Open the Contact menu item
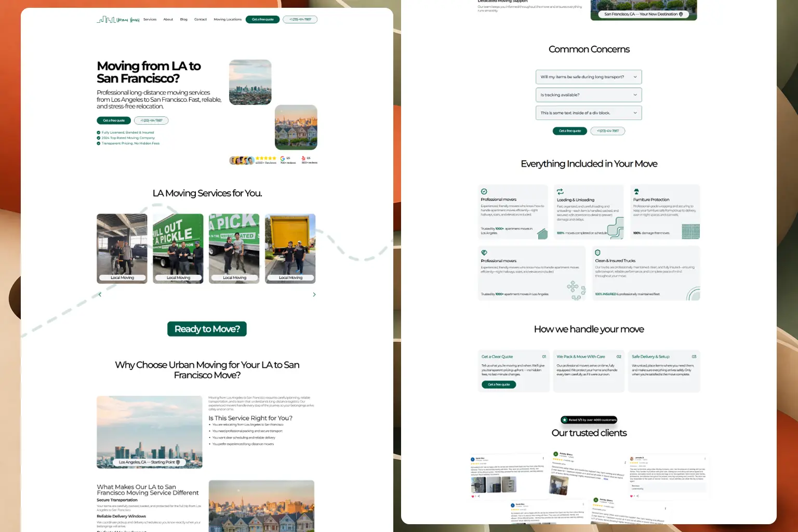The height and width of the screenshot is (532, 798). click(201, 19)
